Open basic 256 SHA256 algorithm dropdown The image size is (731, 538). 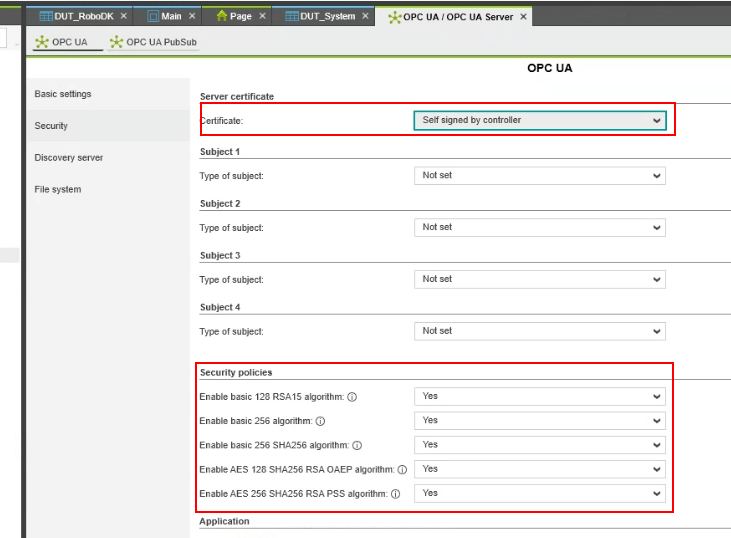(540, 445)
